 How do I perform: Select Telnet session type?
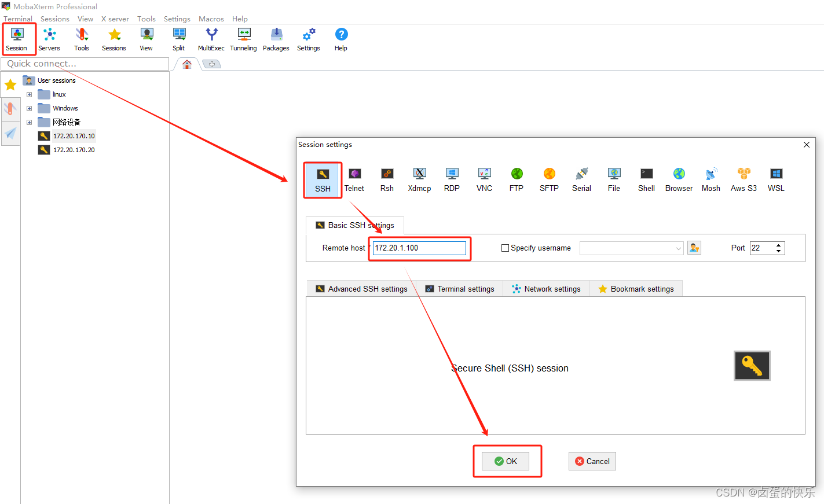[354, 181]
